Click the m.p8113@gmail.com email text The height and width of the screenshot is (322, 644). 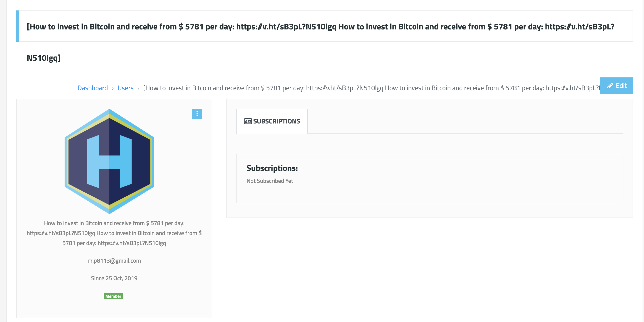(114, 260)
